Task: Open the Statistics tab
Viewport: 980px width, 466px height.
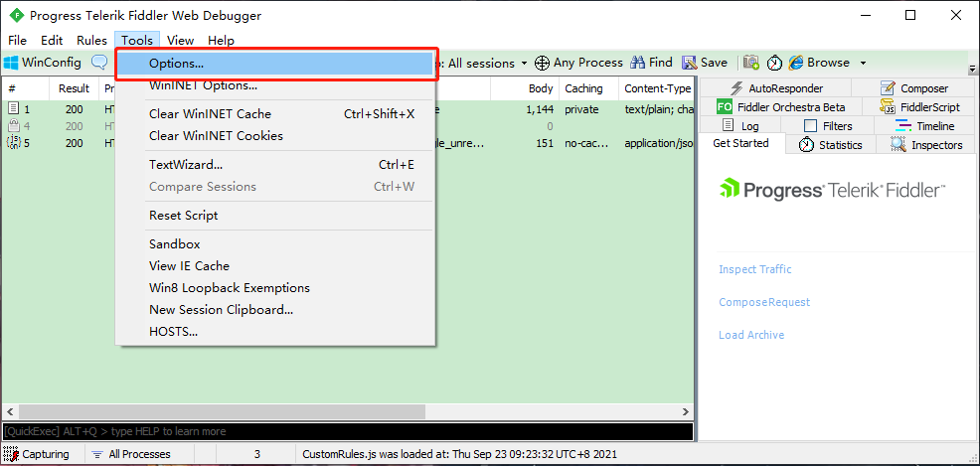Action: [831, 145]
